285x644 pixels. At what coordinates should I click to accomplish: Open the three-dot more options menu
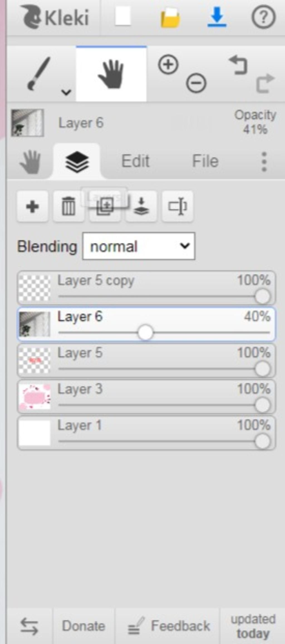click(264, 162)
